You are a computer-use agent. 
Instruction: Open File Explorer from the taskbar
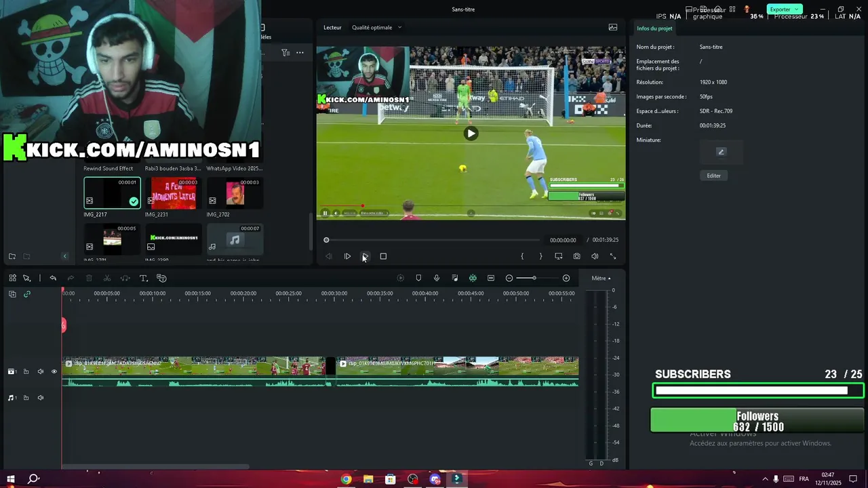point(368,479)
